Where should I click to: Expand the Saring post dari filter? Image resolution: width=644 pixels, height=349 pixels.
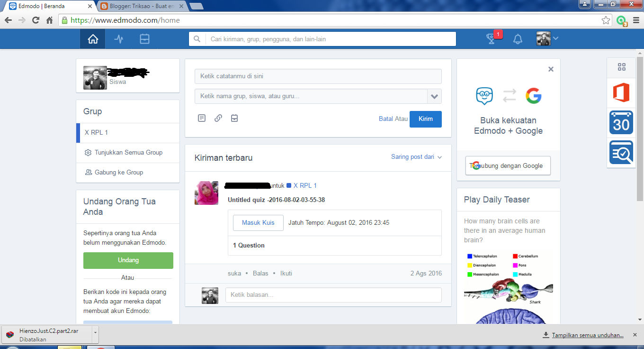point(416,157)
